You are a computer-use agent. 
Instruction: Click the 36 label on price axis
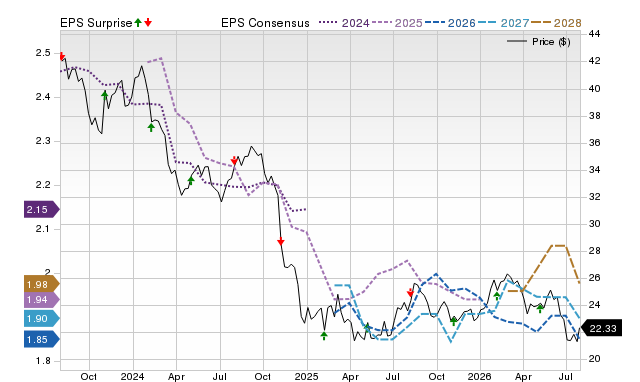point(594,142)
